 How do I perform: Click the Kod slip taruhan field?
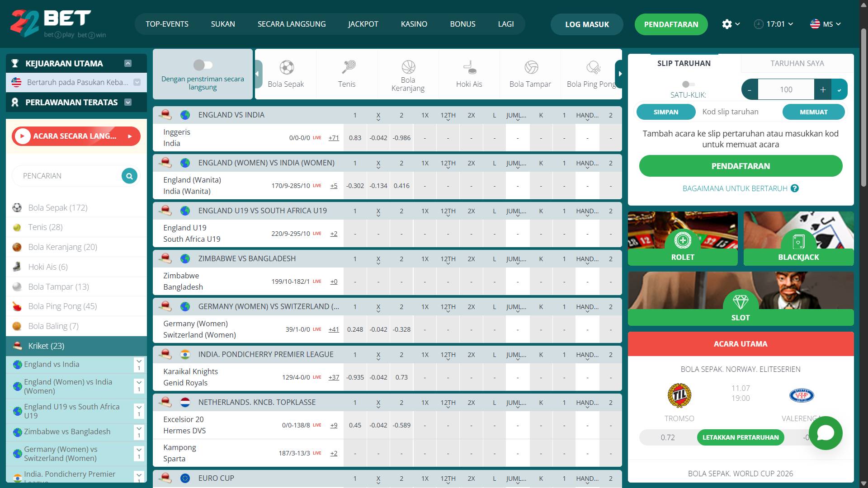point(739,112)
